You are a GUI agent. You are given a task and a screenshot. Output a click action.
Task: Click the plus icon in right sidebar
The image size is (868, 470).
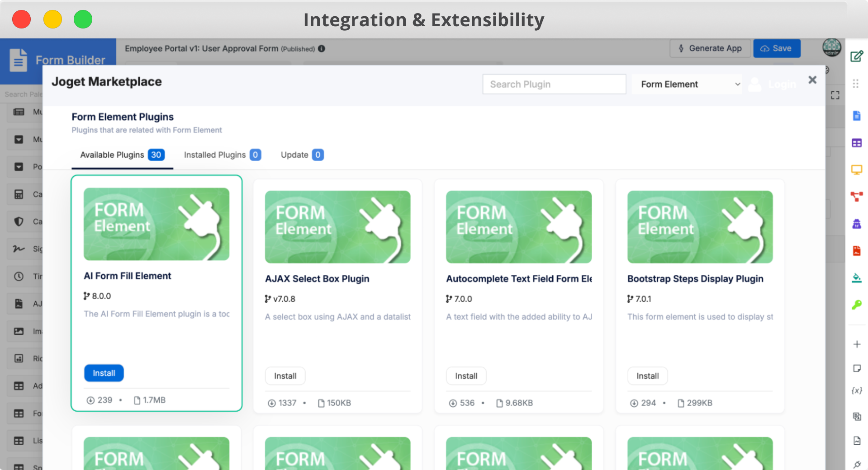(856, 344)
